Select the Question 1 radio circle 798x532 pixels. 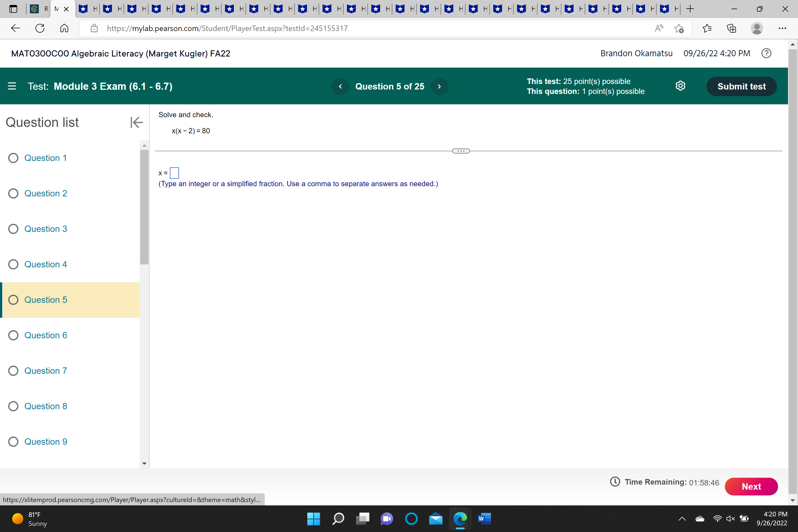(13, 158)
